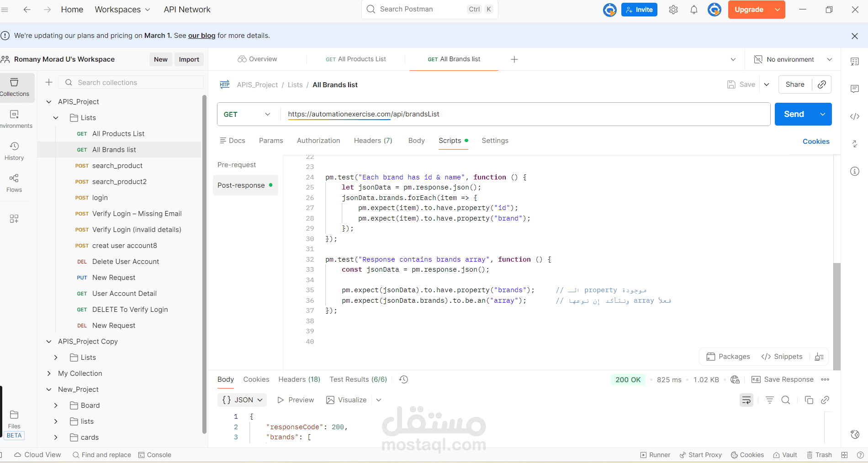
Task: Click the Cookies link near Send
Action: point(816,142)
